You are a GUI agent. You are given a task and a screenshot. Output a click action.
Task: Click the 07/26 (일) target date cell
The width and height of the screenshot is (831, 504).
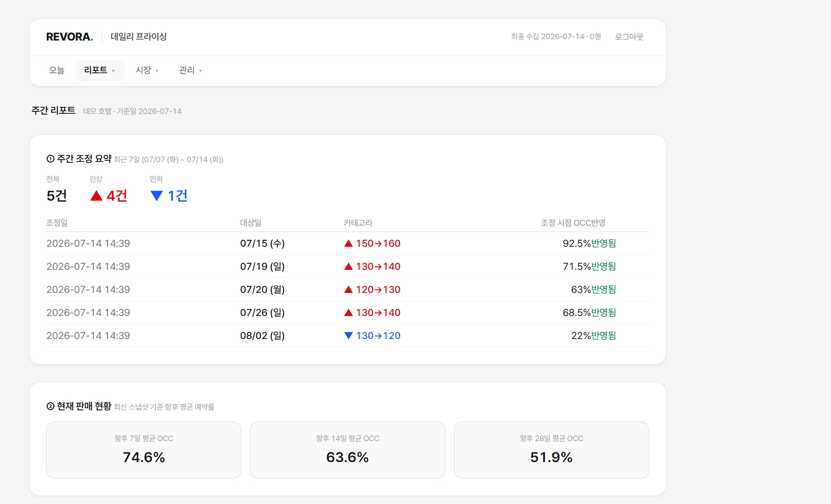[262, 312]
